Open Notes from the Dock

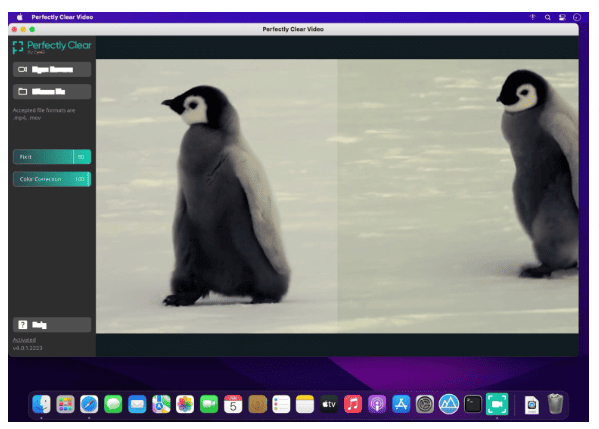pos(305,404)
